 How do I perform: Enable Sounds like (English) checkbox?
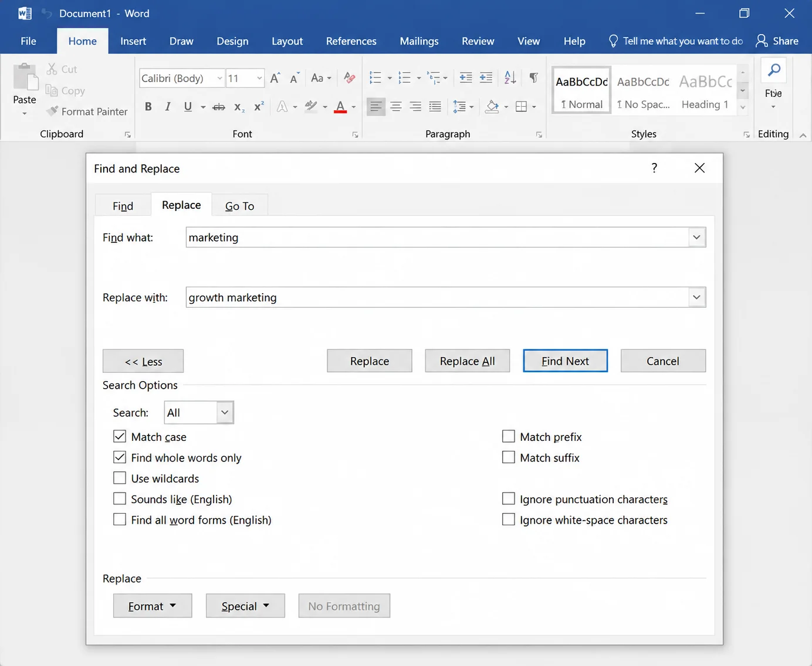tap(120, 499)
